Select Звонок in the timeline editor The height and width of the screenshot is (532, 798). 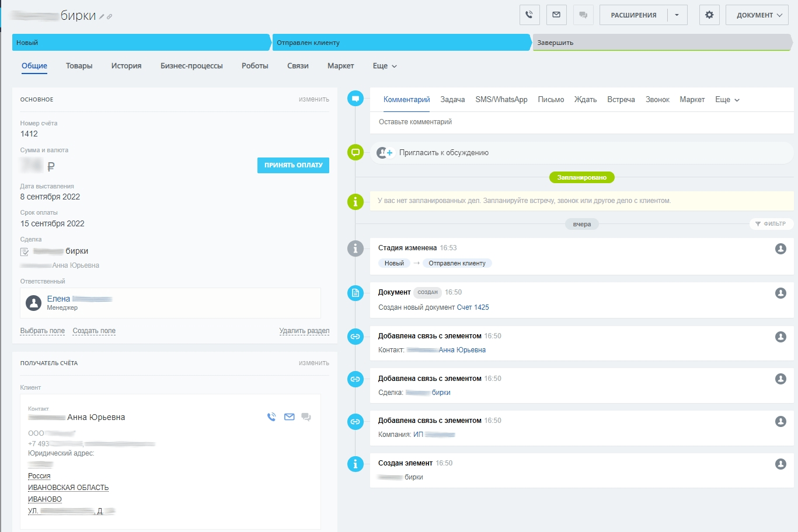point(657,100)
